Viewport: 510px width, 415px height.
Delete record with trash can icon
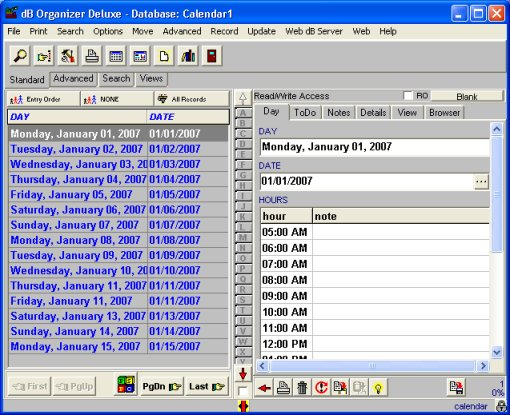pyautogui.click(x=302, y=388)
